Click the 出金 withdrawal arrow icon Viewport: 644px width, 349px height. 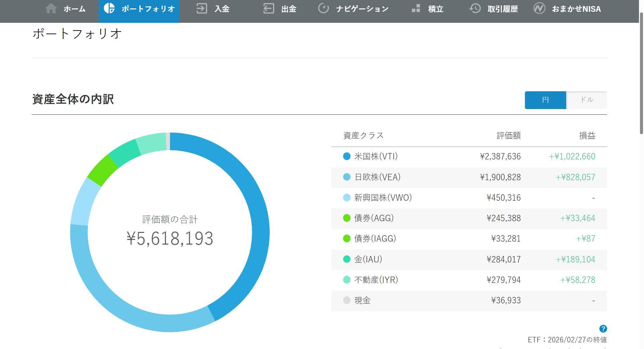coord(268,9)
